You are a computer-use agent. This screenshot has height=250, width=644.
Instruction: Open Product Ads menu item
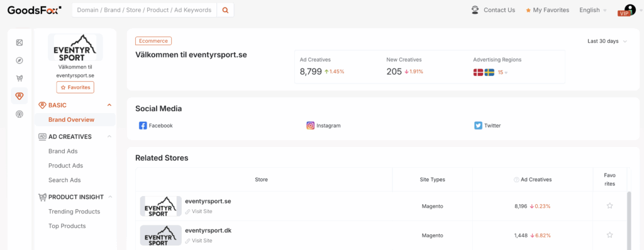pyautogui.click(x=65, y=165)
